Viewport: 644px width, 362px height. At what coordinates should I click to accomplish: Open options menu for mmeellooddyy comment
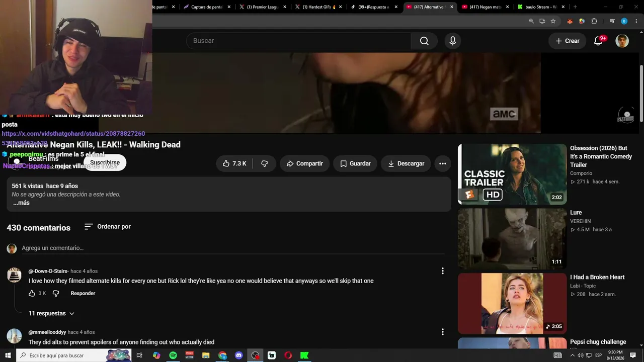[442, 332]
